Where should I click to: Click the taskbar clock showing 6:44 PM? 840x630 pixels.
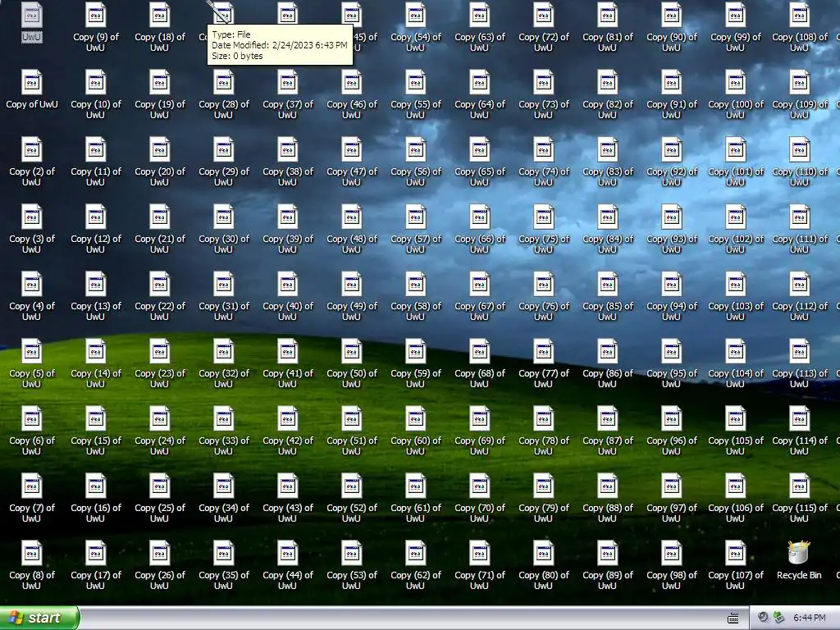(x=810, y=618)
